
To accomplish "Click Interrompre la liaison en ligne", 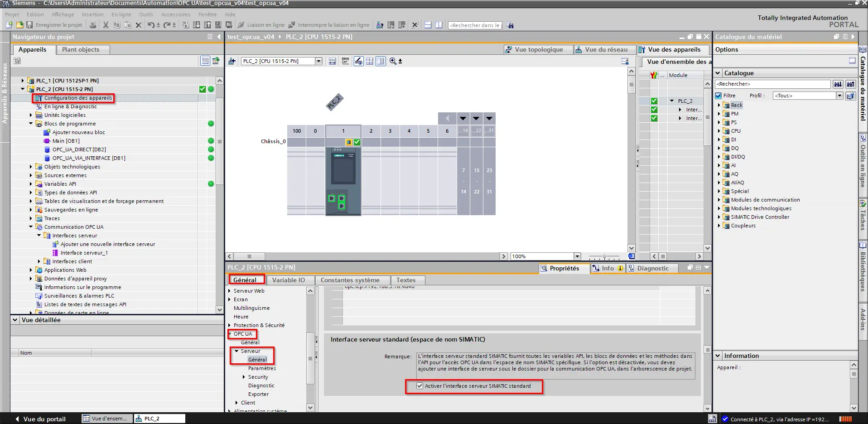I will (329, 25).
